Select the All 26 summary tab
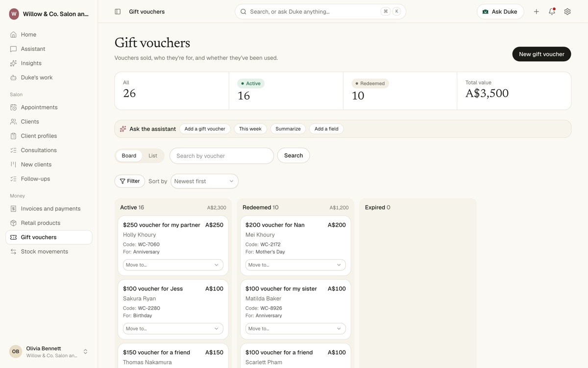Viewport: 588px width, 368px height. click(x=172, y=91)
